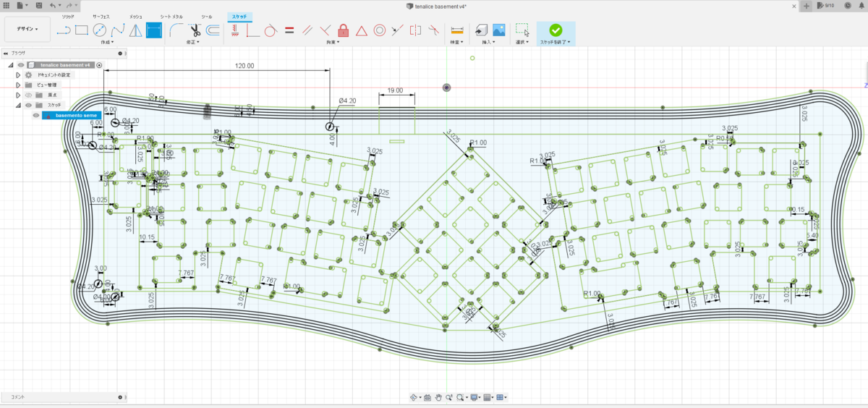The image size is (868, 408).
Task: Select basemento seme sketch item
Action: point(72,115)
